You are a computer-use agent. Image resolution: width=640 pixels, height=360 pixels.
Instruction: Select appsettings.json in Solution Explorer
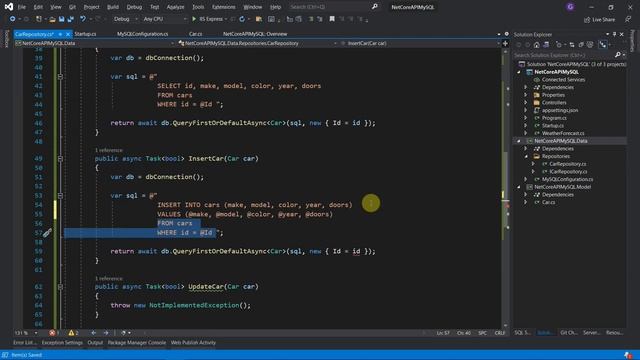point(560,111)
